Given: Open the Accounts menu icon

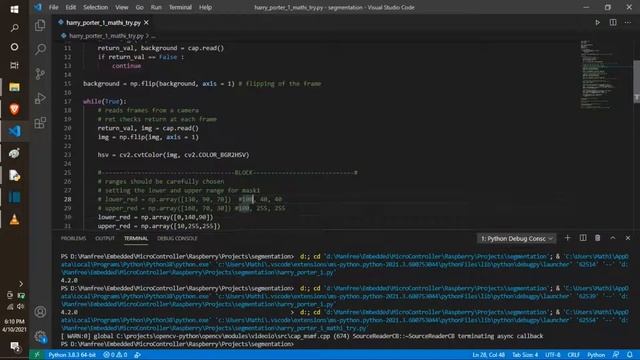Looking at the screenshot, I should point(40,312).
